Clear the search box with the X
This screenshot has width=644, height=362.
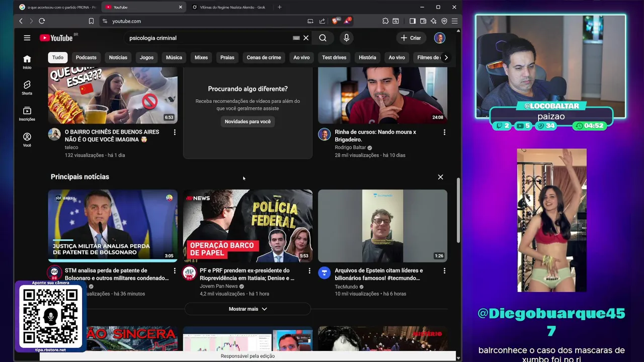point(306,38)
